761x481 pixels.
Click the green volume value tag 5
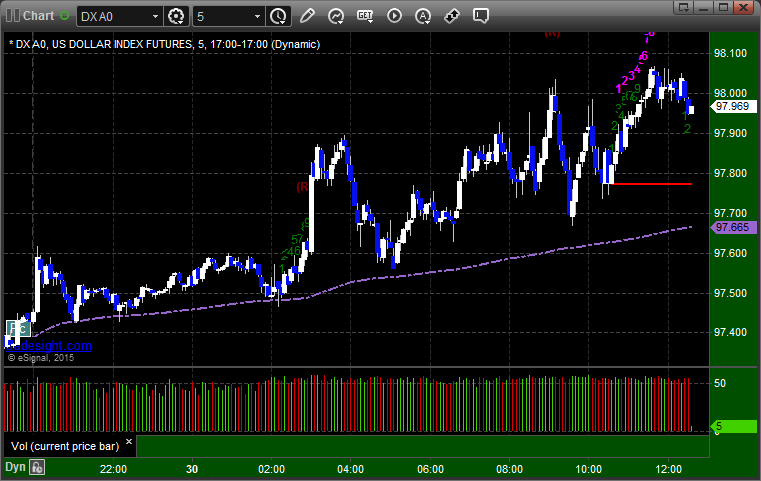click(733, 427)
